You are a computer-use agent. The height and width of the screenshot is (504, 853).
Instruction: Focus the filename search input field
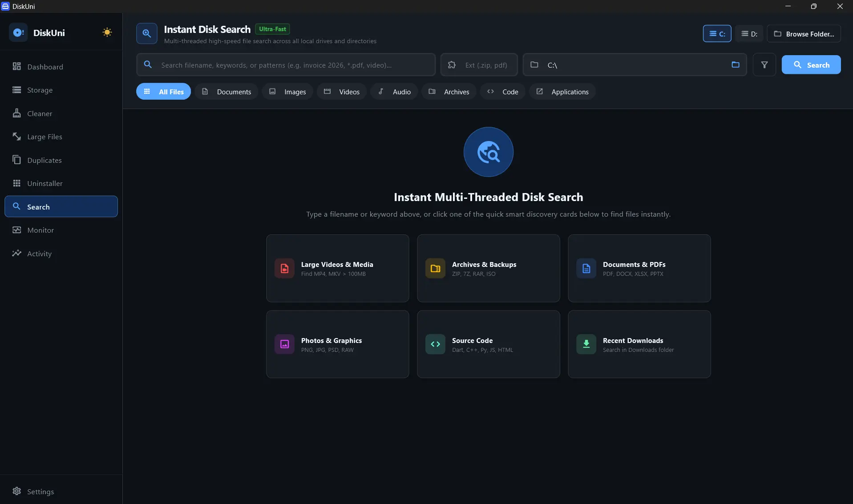[286, 65]
